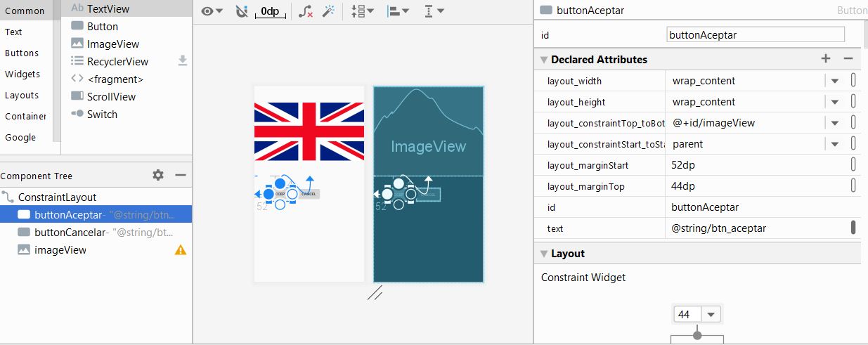Click the Cancel button in design preview
The image size is (868, 345).
tap(309, 193)
